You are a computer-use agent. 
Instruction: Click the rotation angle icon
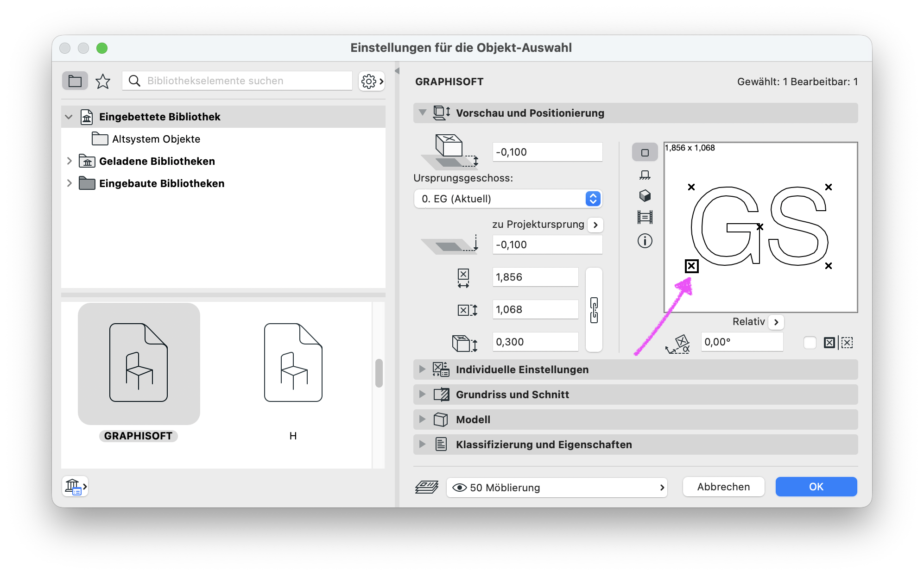click(677, 344)
